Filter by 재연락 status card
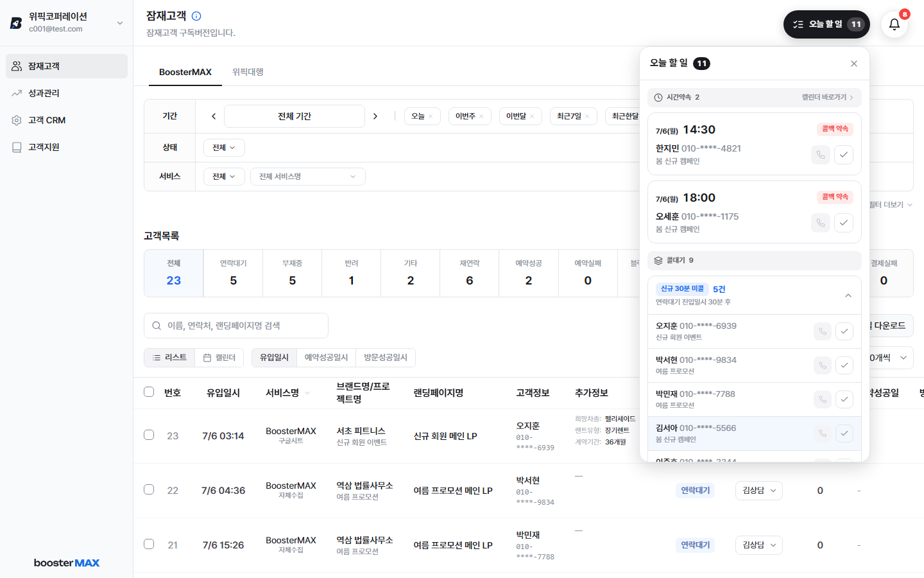 [x=470, y=274]
